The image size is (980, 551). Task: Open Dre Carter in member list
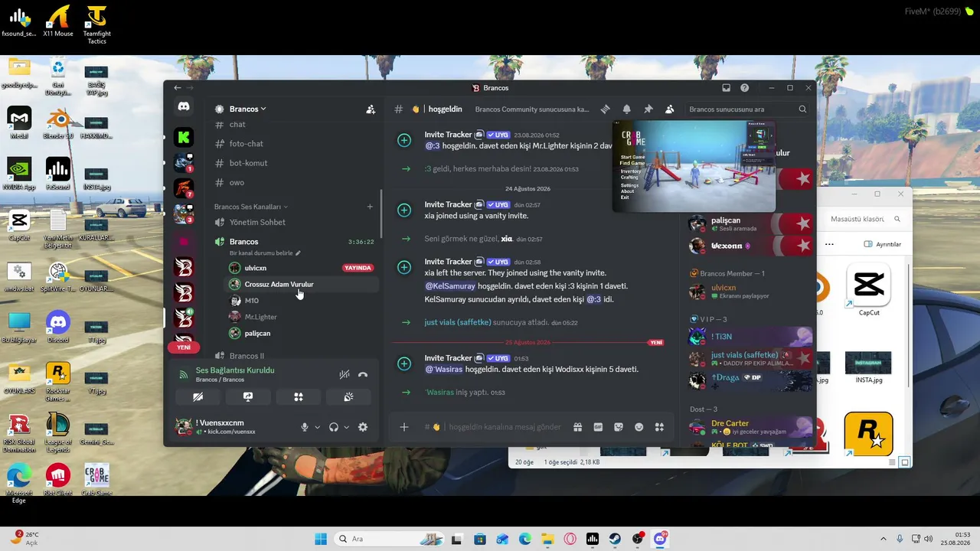[x=750, y=427]
